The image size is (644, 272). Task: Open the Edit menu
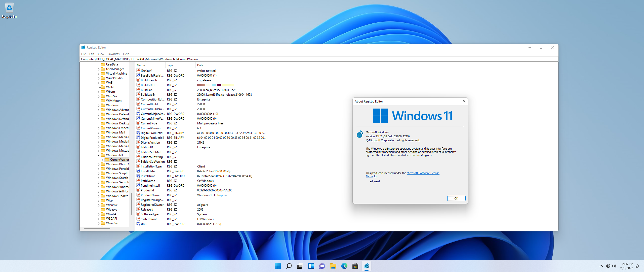coord(92,54)
